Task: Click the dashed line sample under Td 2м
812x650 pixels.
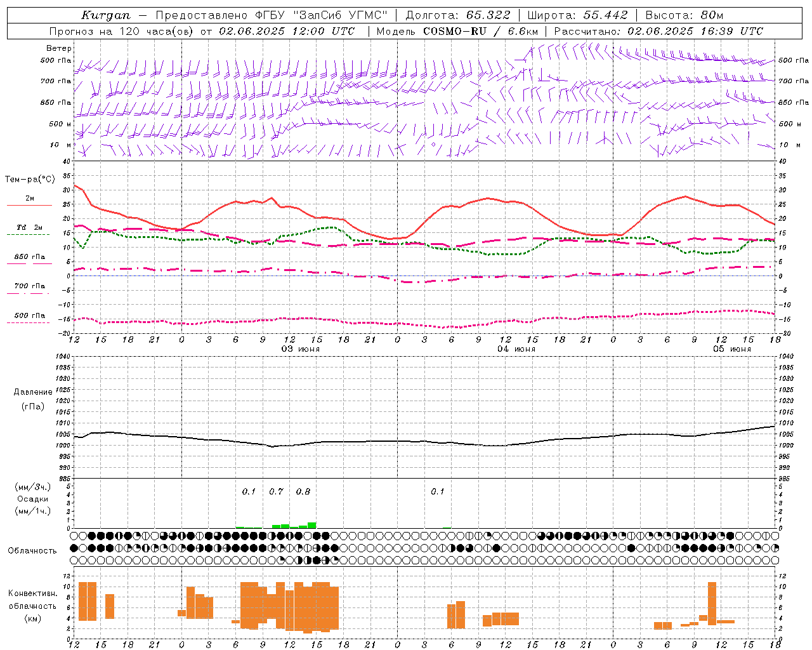Action: pyautogui.click(x=29, y=234)
